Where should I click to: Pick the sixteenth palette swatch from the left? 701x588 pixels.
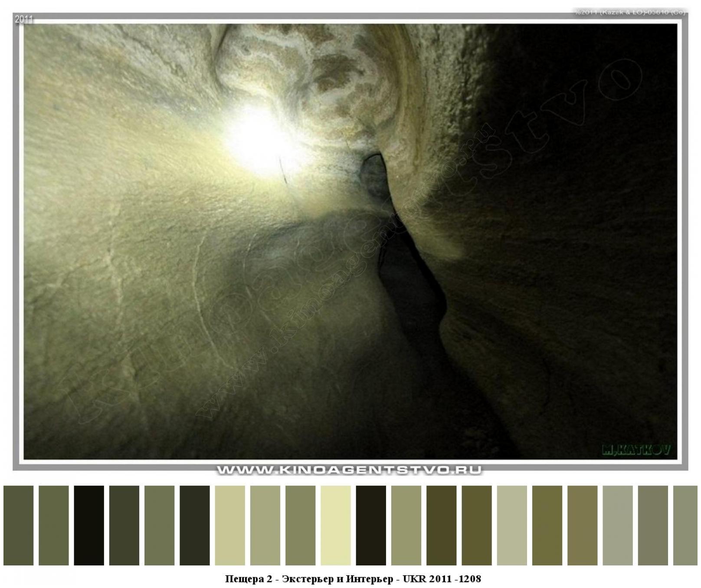[x=547, y=525]
